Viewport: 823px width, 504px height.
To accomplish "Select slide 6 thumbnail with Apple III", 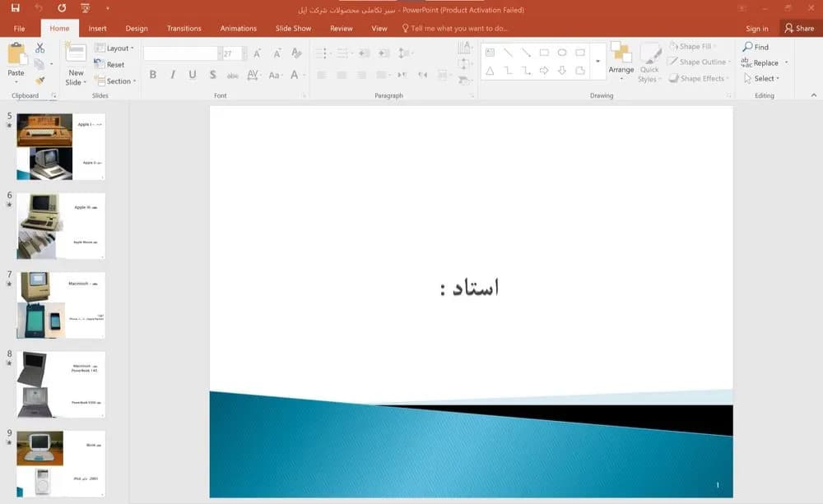I will pyautogui.click(x=61, y=226).
